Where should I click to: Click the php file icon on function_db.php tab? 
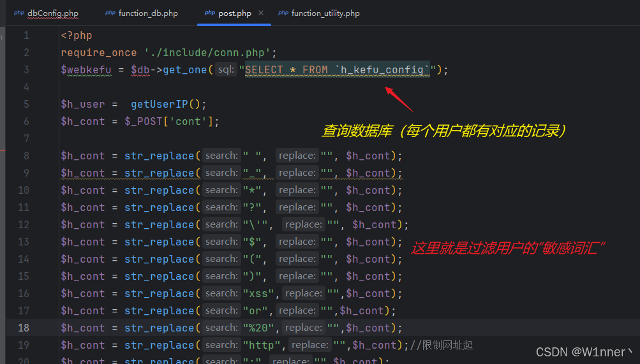110,13
